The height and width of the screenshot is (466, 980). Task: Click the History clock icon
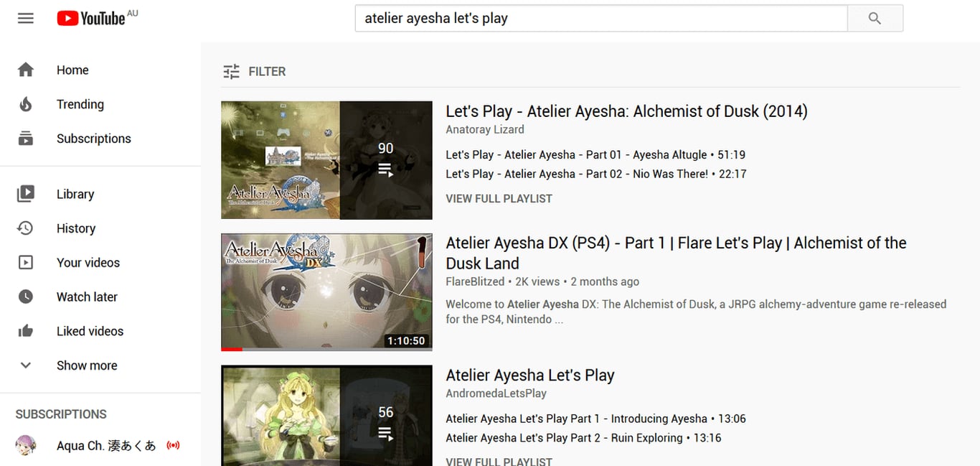point(26,228)
